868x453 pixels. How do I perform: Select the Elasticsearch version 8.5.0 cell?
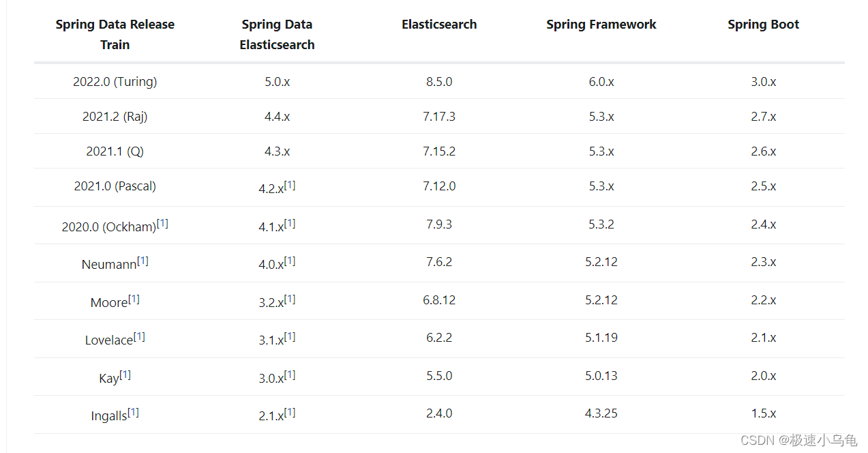point(439,82)
